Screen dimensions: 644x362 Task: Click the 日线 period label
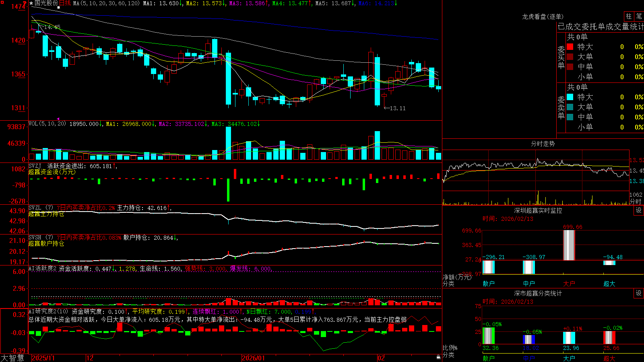coord(65,3)
